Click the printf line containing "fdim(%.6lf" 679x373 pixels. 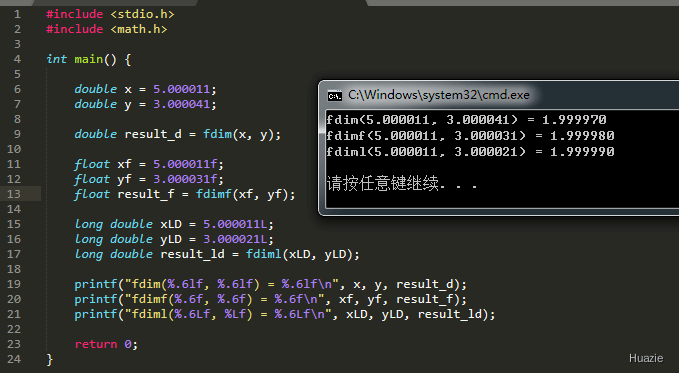[x=271, y=284]
